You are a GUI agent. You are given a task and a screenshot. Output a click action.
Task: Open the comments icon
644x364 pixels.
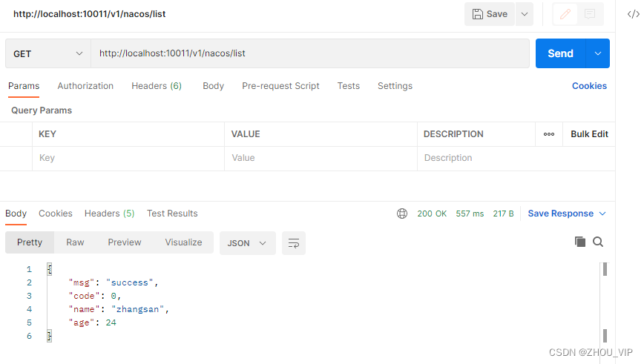coord(590,14)
